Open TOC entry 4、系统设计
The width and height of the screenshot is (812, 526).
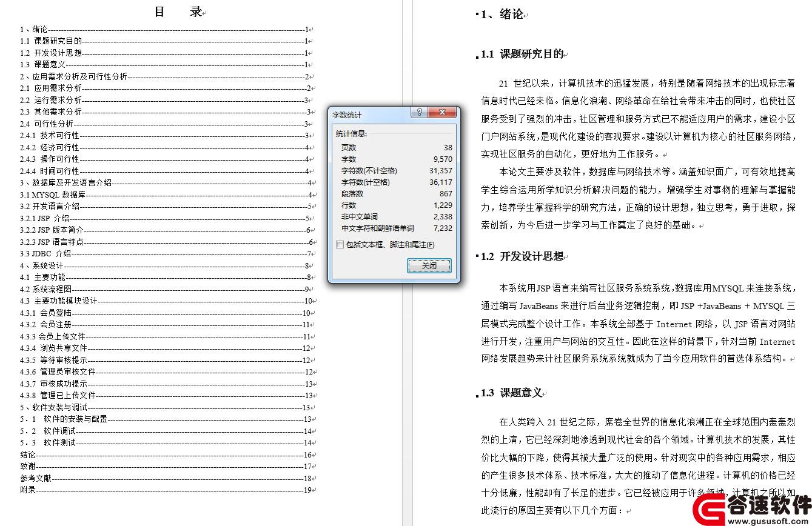coord(166,265)
